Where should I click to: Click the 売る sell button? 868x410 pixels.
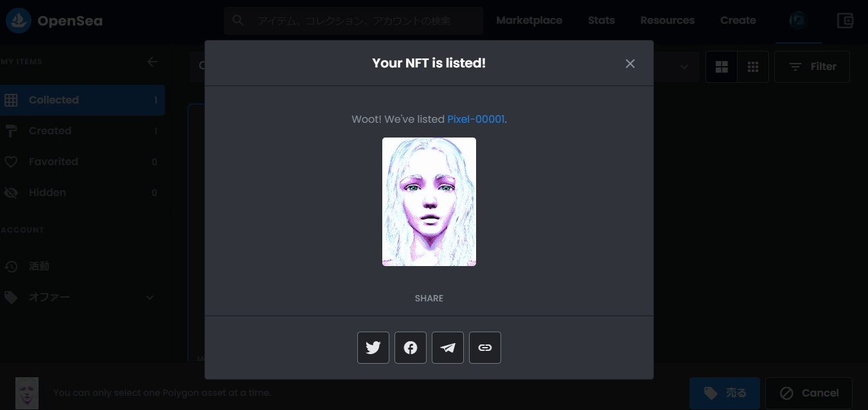point(725,393)
